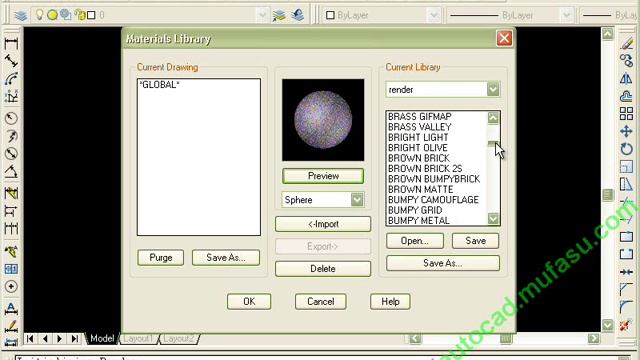Select the Aligned Dimension tool
640x360 pixels.
point(11,61)
